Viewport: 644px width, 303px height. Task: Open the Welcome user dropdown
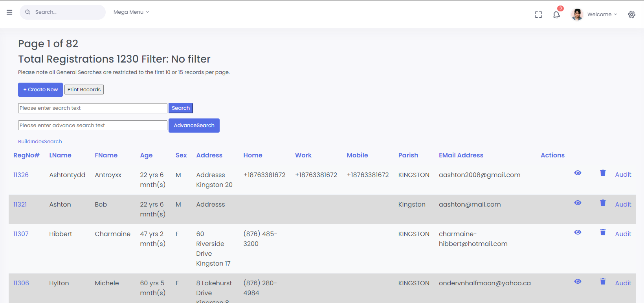[602, 15]
